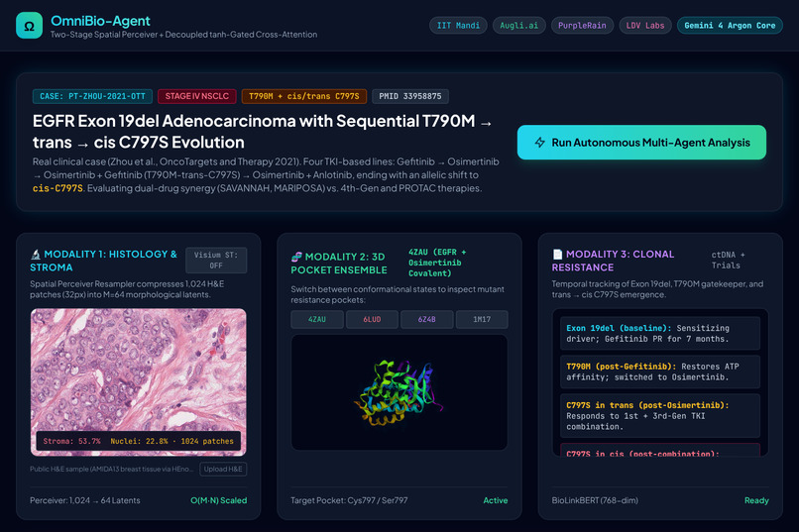Screen dimensions: 799x532
Task: Switch to the 4ZAU structure tab
Action: click(317, 319)
